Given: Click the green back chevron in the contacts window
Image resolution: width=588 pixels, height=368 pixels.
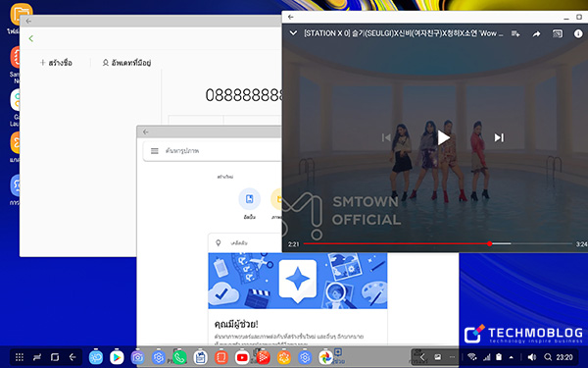Looking at the screenshot, I should [31, 38].
